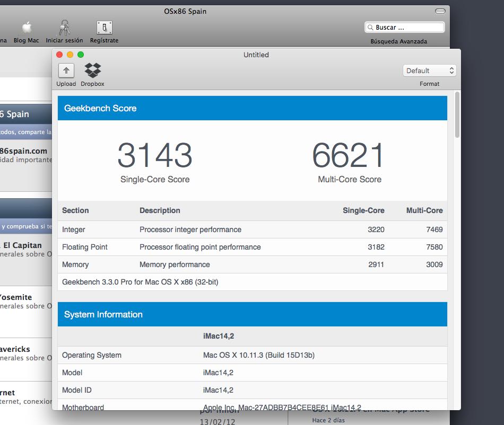
Task: Click the Upload arrow icon in Geekbench toolbar
Action: (66, 70)
